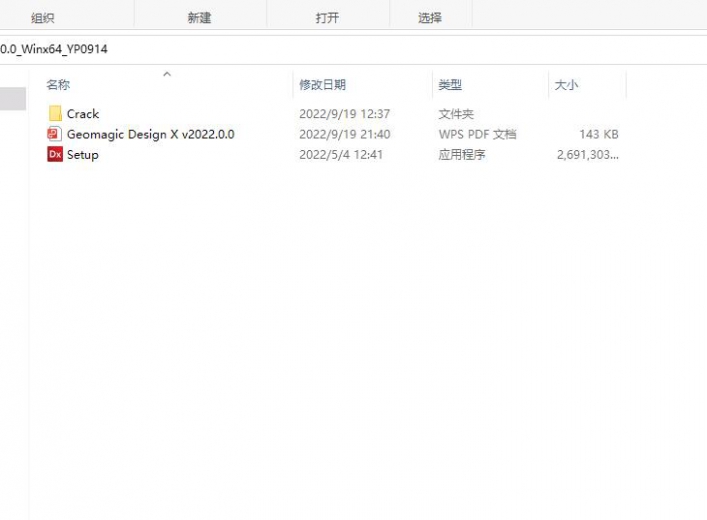Screen dimensions: 707x520
Task: Sort by the 大小 column header
Action: point(566,85)
